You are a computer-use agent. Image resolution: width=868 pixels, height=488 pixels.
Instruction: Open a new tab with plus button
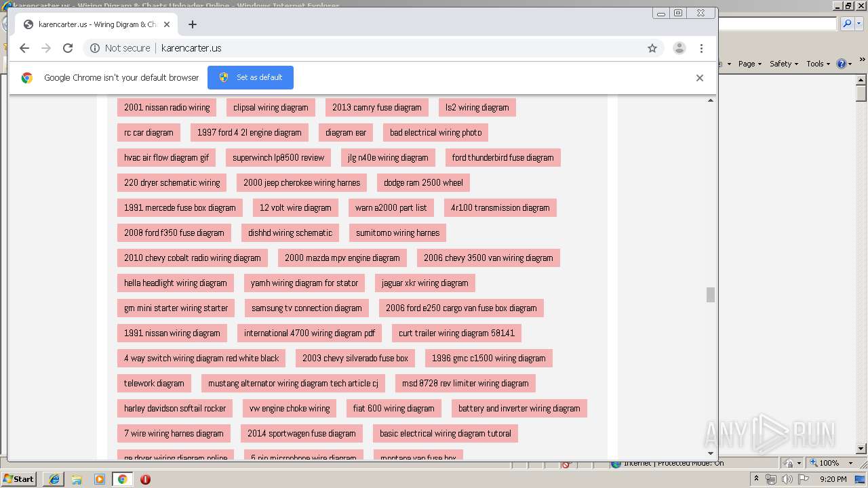[193, 24]
